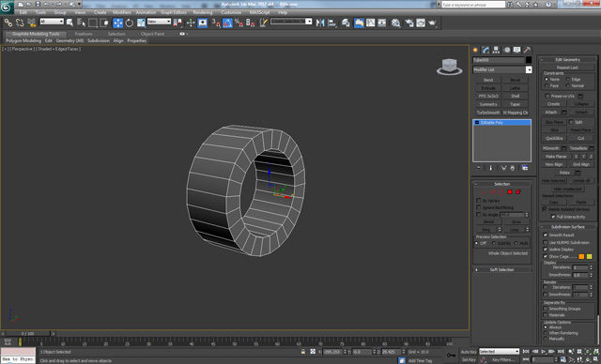Viewport: 601px width, 364px height.
Task: Open the Rendering menu
Action: (203, 12)
